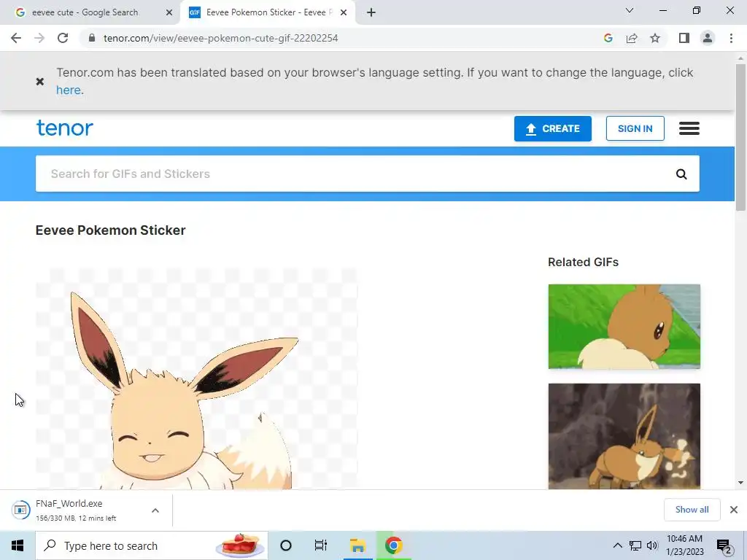Open the Chrome profile menu
The image size is (747, 560).
(x=708, y=38)
